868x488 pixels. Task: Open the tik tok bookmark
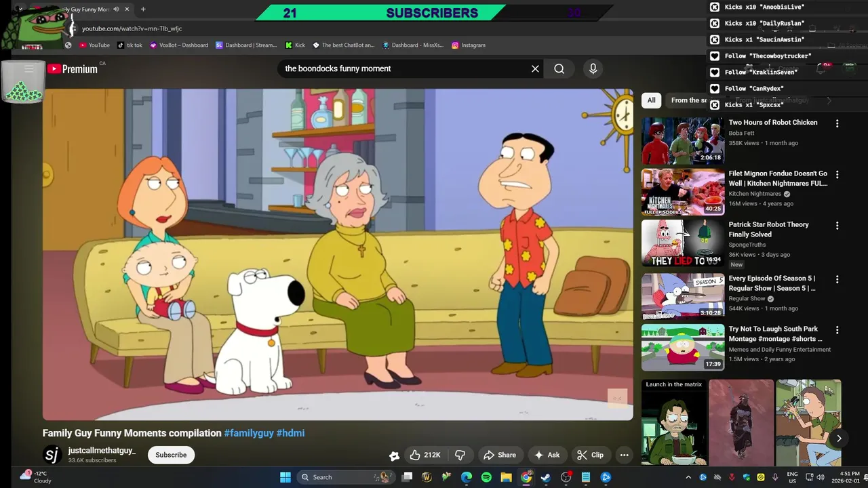coord(130,45)
